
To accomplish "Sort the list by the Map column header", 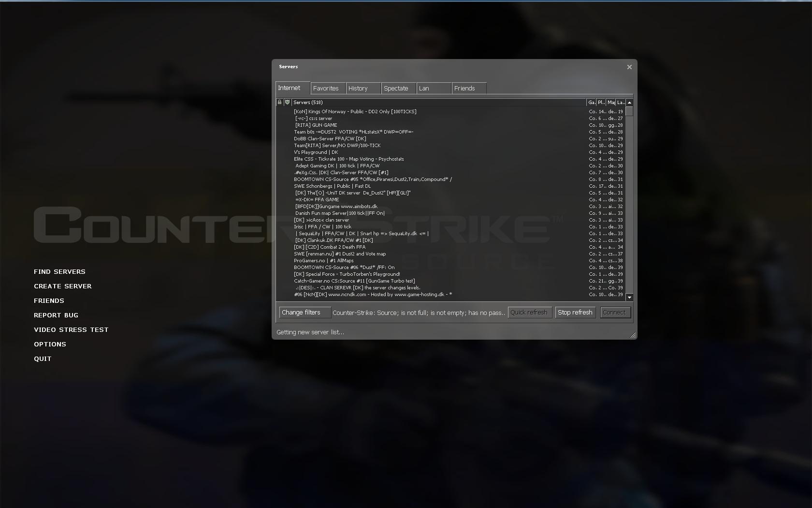I will tap(611, 102).
